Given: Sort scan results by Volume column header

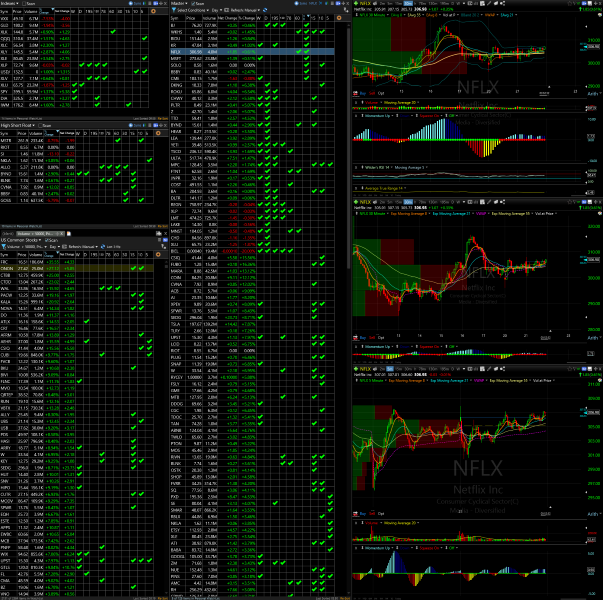Looking at the screenshot, I should coord(36,254).
